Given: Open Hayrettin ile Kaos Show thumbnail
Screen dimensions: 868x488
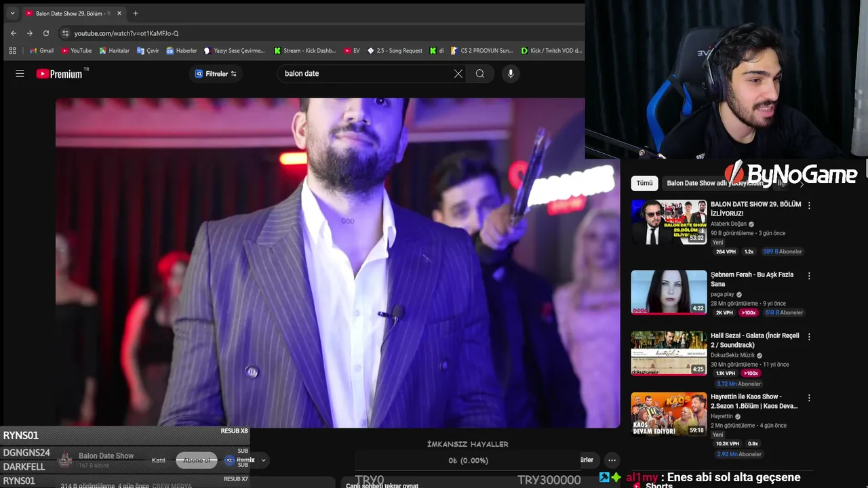Looking at the screenshot, I should pos(669,414).
